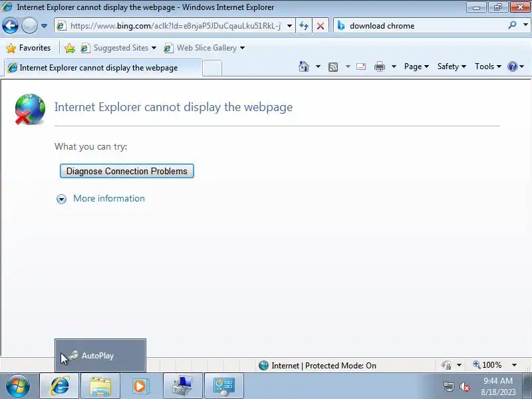Open the Safety menu
Viewport: 532px width, 399px height.
point(452,66)
